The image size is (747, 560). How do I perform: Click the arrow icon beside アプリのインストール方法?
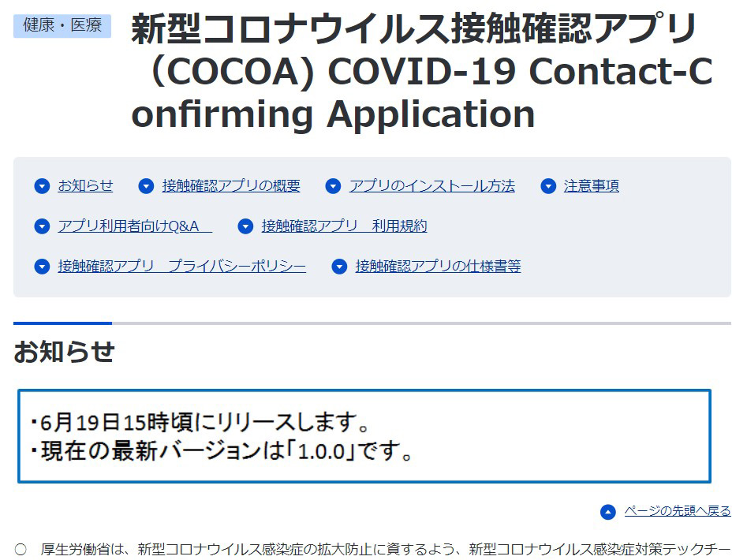pos(334,186)
